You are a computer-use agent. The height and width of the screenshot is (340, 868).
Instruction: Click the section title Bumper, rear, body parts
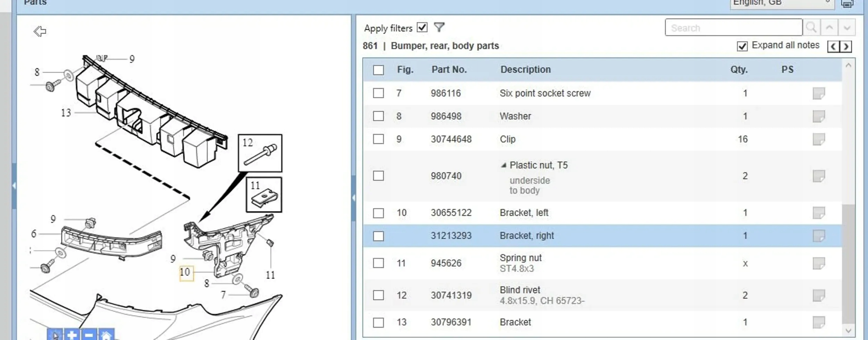[x=445, y=46]
